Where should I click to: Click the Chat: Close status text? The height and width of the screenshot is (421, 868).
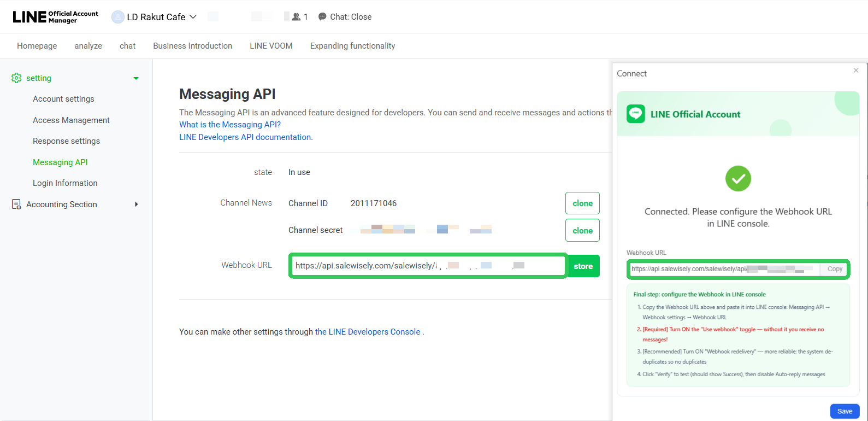(351, 17)
